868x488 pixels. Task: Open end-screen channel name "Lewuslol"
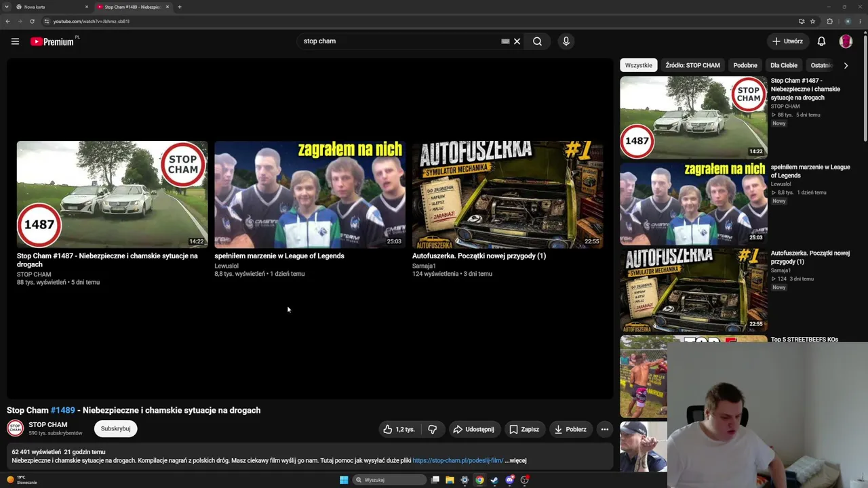point(226,266)
